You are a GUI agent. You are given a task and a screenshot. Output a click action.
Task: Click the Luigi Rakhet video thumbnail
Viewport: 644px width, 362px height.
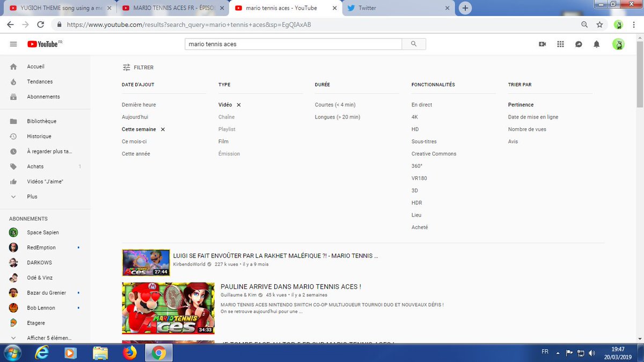pos(146,263)
